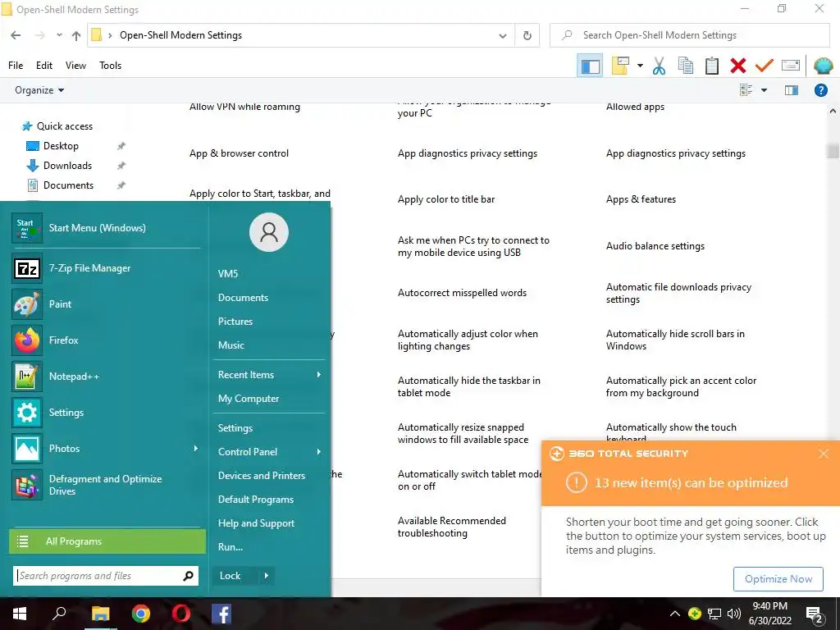Open the address bar history dropdown

click(x=503, y=35)
